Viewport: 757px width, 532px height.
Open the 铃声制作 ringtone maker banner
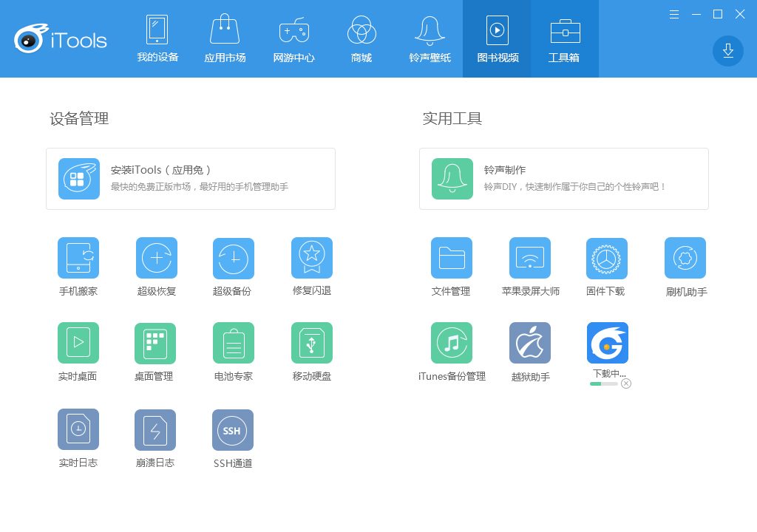point(563,179)
